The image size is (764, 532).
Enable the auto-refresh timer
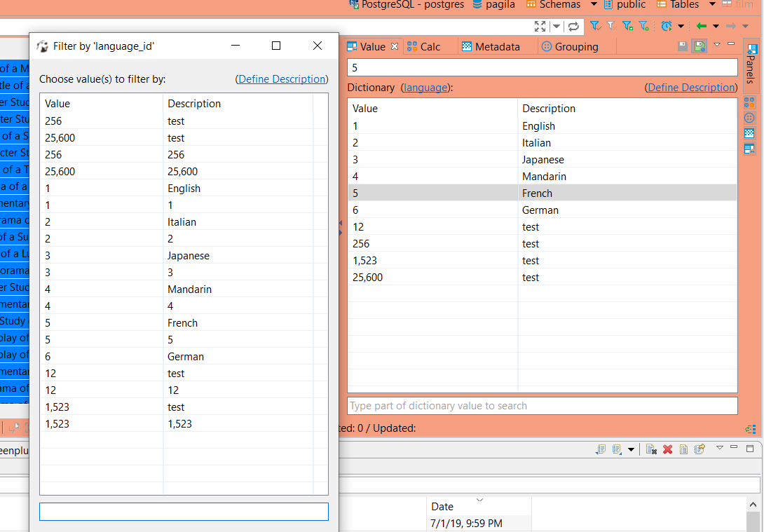point(665,26)
